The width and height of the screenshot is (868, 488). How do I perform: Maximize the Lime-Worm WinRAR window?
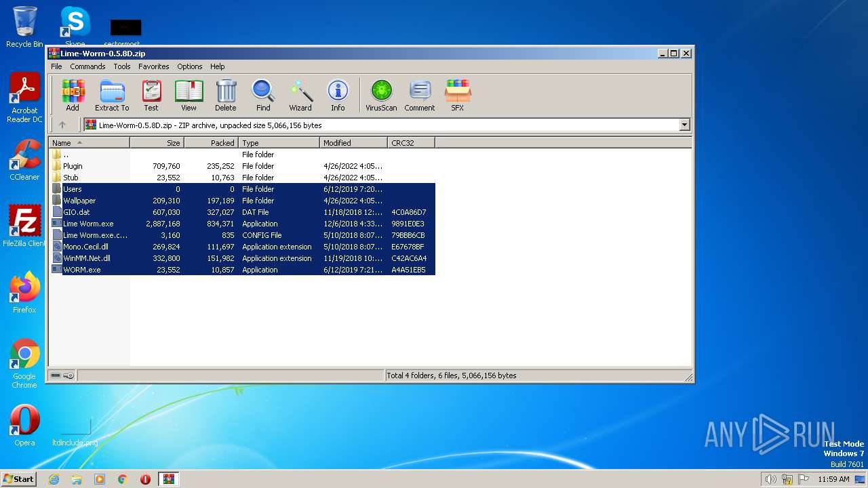tap(673, 53)
